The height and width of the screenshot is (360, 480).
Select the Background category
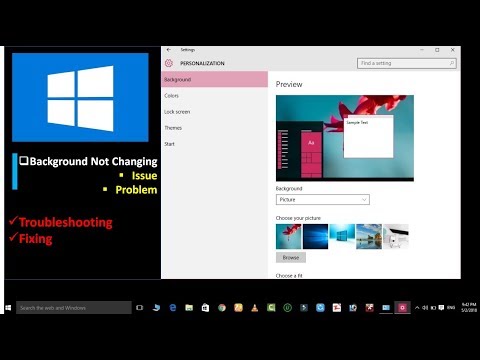pos(214,79)
